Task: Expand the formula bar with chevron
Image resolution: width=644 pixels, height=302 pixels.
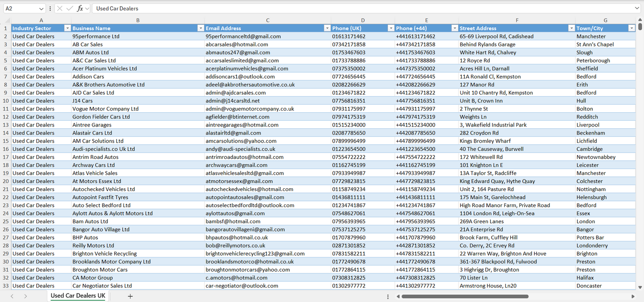Action: (x=637, y=8)
